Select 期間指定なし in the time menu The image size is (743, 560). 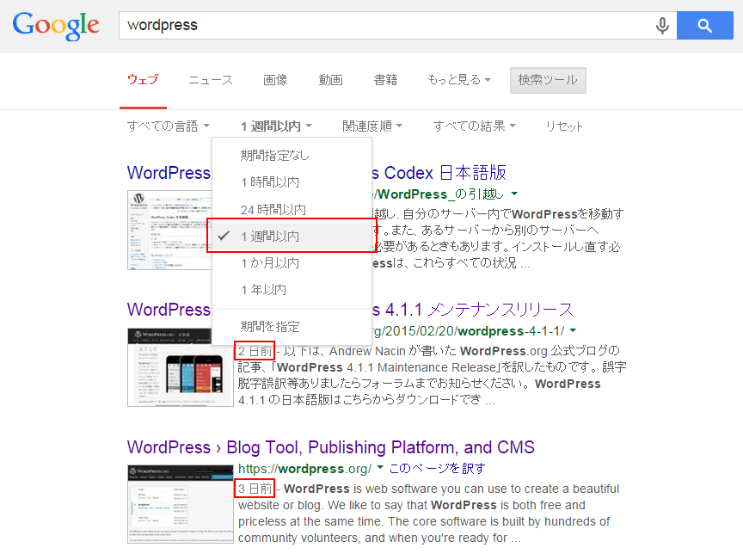click(x=292, y=155)
